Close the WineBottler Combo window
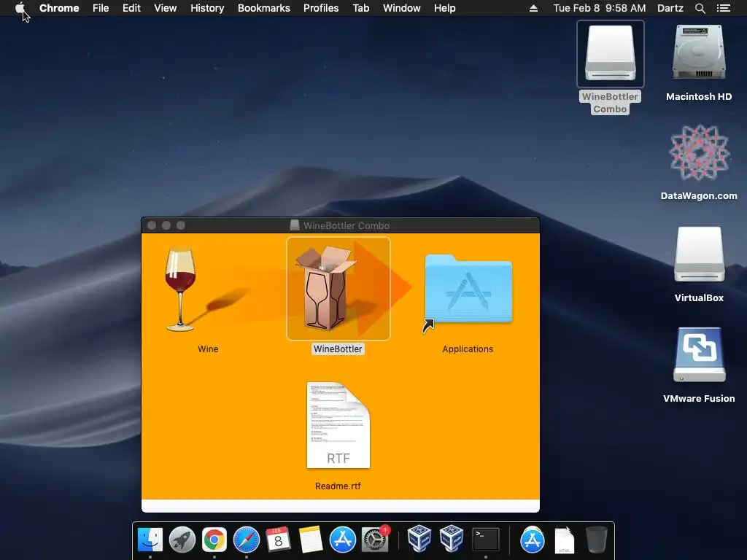The width and height of the screenshot is (747, 560). point(152,225)
